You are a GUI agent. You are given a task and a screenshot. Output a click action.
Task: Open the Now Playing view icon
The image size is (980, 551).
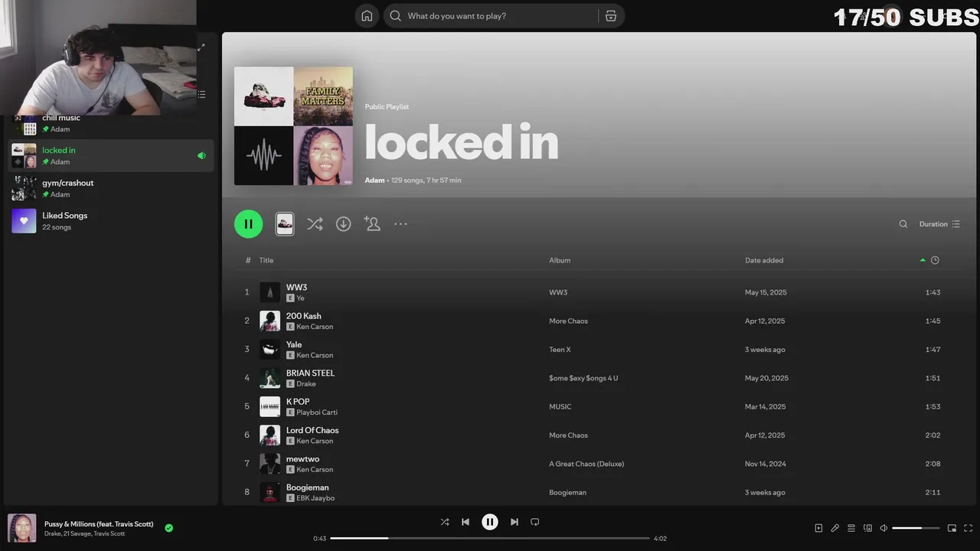click(818, 528)
